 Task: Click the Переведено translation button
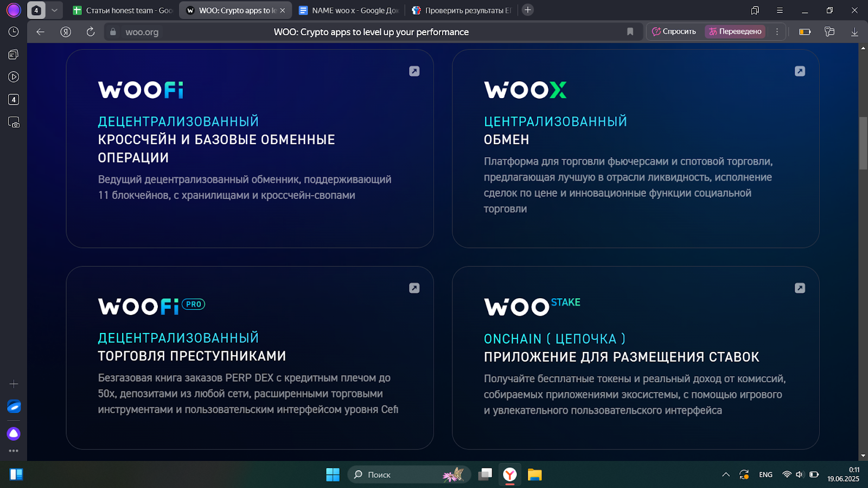735,31
